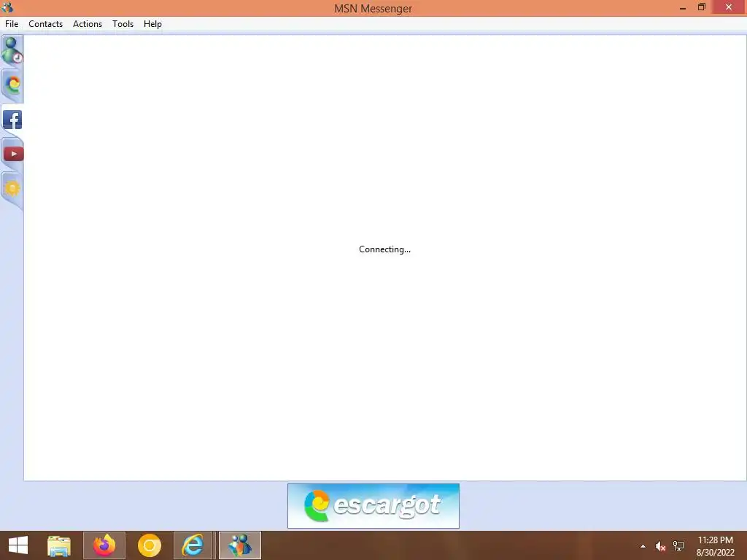Switch to Firefox in taskbar

[x=104, y=545]
